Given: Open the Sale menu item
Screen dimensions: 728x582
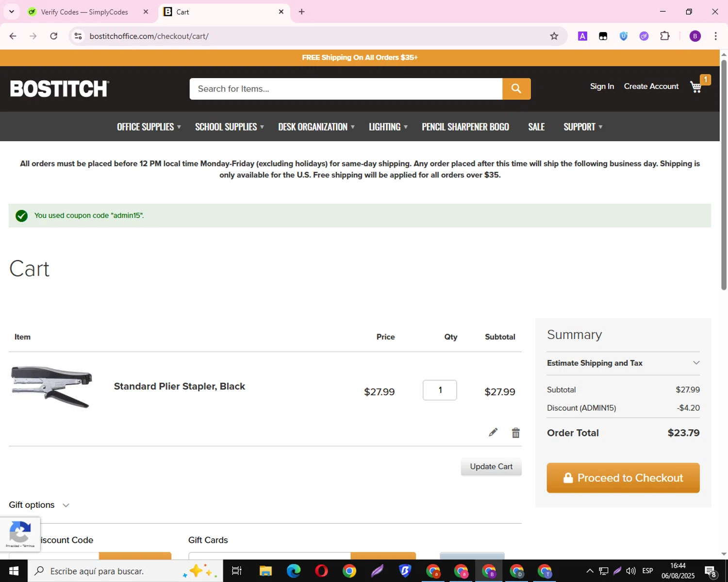Looking at the screenshot, I should pyautogui.click(x=536, y=127).
